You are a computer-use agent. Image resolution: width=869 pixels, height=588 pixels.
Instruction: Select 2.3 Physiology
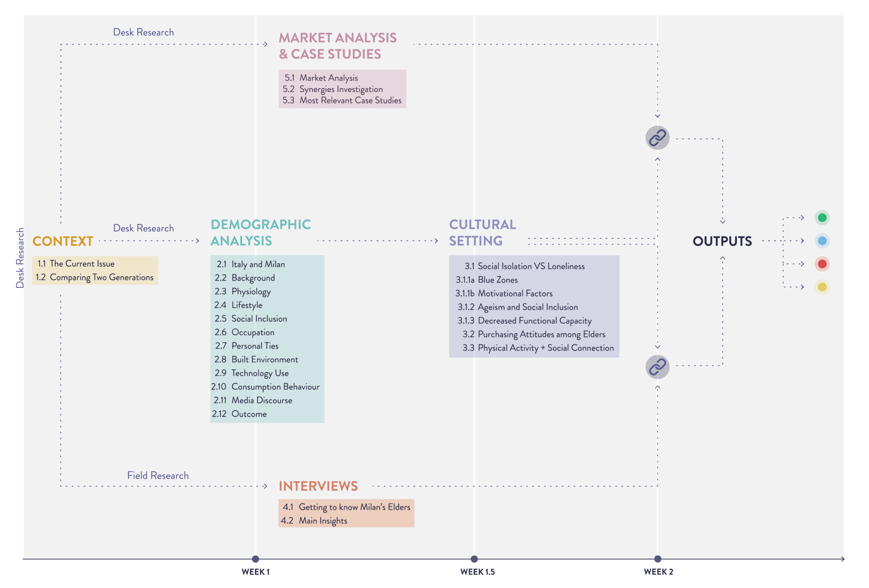(242, 291)
